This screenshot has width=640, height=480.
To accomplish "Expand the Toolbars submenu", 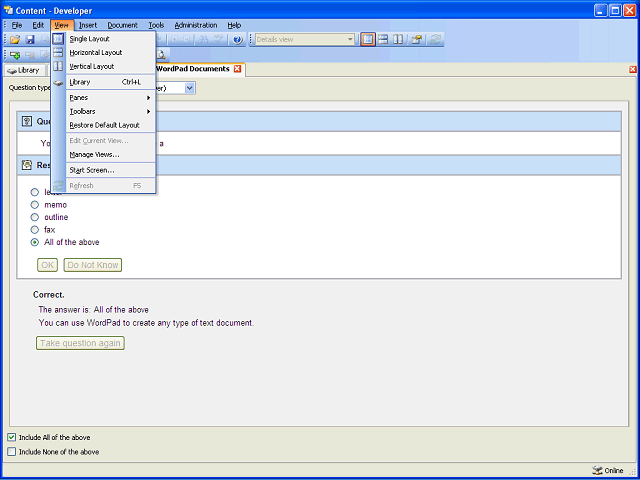I will (x=110, y=111).
